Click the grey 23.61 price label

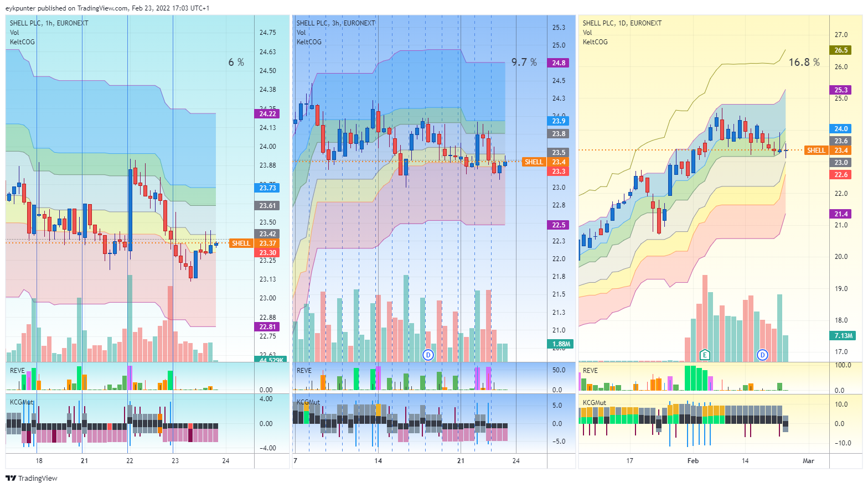267,206
